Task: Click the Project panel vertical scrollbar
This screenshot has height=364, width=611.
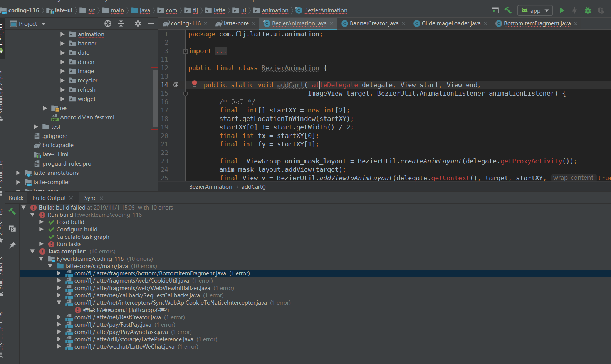Action: (155, 98)
